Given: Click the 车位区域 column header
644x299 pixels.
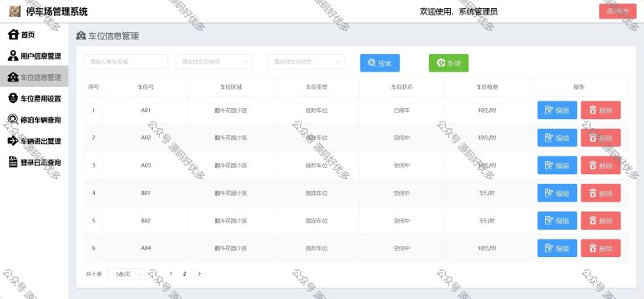Looking at the screenshot, I should (x=231, y=87).
